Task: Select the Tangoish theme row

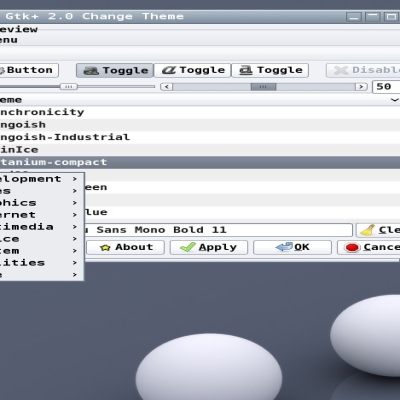Action: [200, 125]
